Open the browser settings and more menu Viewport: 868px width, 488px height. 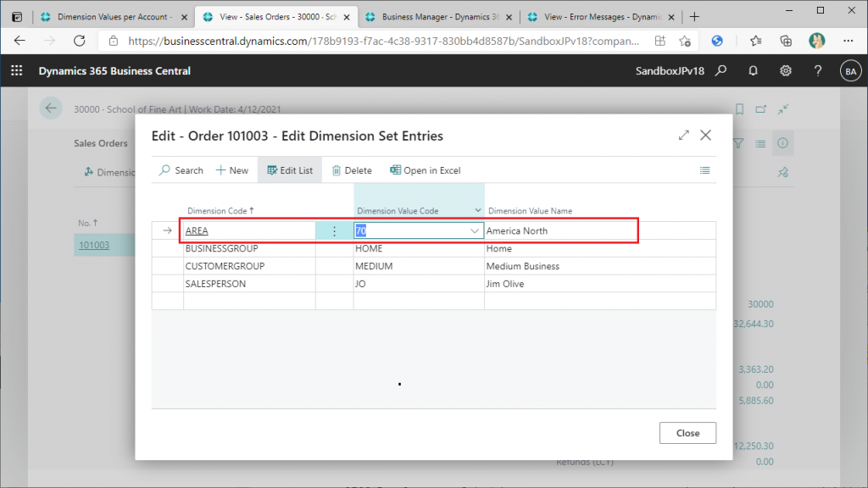coord(848,41)
